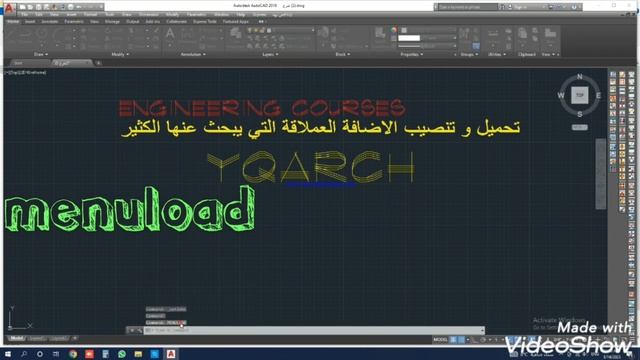
Task: Click the AutoCAD icon on the taskbar
Action: point(171,354)
